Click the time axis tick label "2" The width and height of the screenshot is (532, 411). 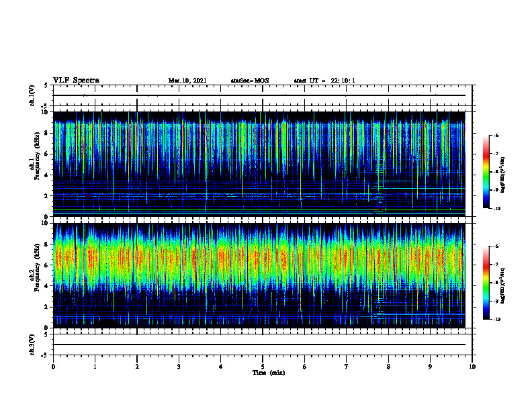[x=137, y=367]
